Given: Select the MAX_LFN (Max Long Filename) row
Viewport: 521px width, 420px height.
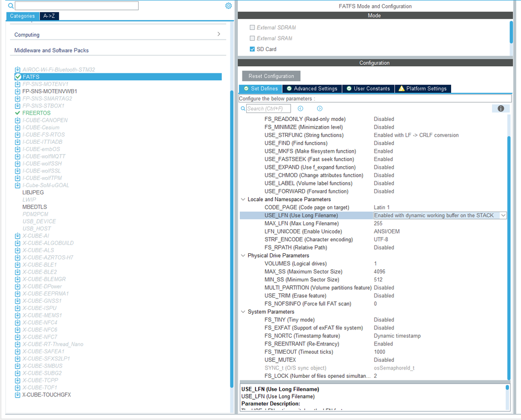Looking at the screenshot, I should pyautogui.click(x=373, y=224).
